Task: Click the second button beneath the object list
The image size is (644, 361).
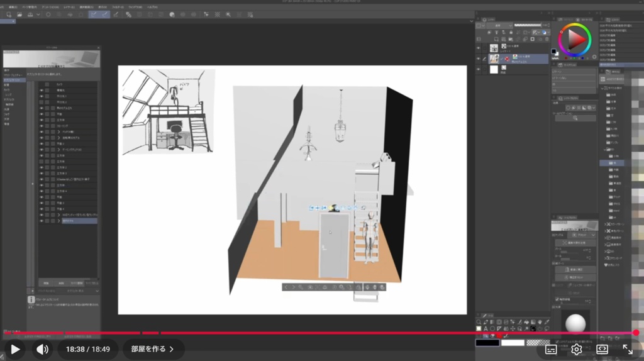Action: click(x=61, y=283)
